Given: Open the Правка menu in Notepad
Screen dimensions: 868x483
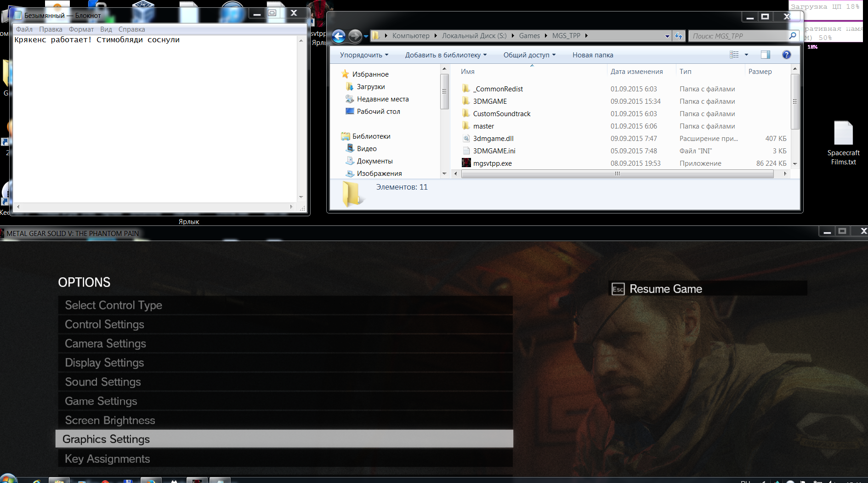Looking at the screenshot, I should (x=51, y=29).
